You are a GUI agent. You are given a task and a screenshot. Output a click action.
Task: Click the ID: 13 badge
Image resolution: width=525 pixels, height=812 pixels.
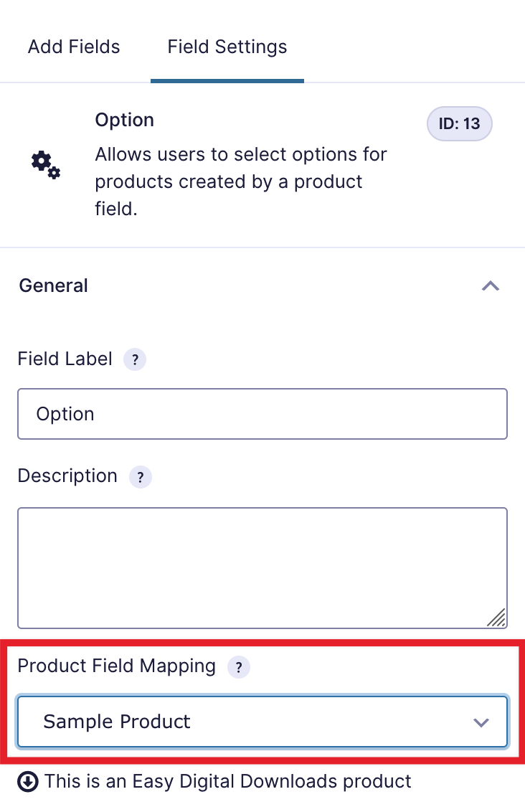pos(459,124)
